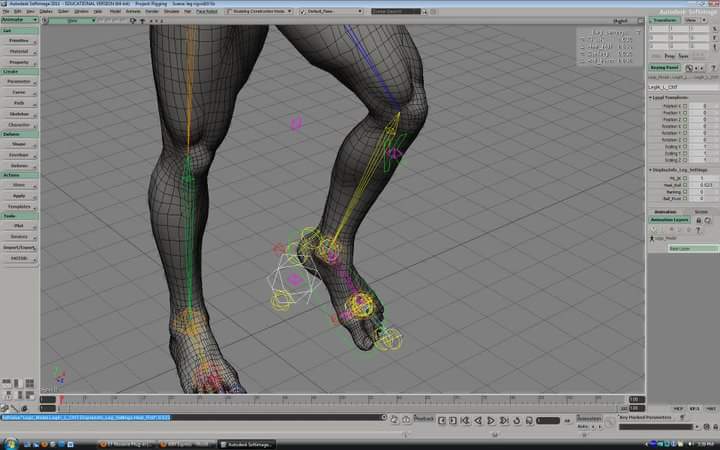
Task: Jump playback to the last frame
Action: pyautogui.click(x=504, y=420)
